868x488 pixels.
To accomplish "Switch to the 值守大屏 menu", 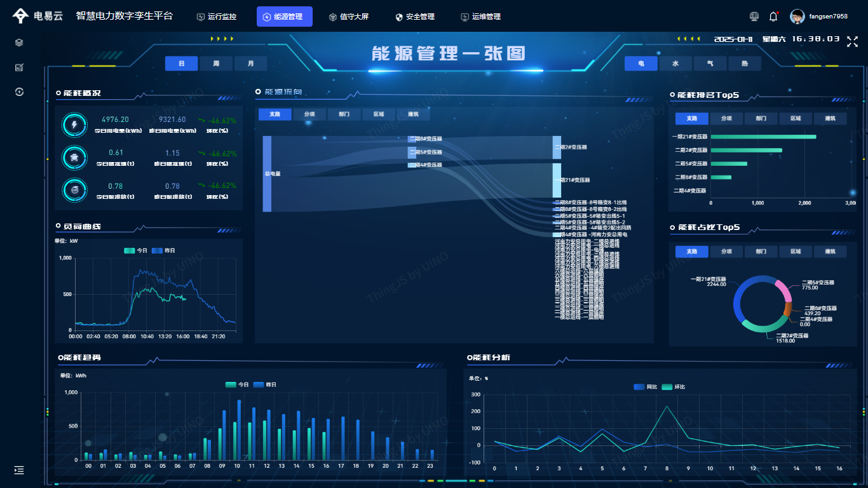I will (x=348, y=17).
